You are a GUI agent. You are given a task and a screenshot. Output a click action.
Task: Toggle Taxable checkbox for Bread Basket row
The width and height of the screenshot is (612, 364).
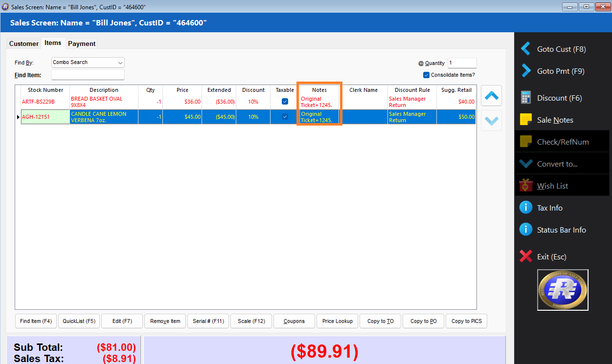(x=285, y=102)
